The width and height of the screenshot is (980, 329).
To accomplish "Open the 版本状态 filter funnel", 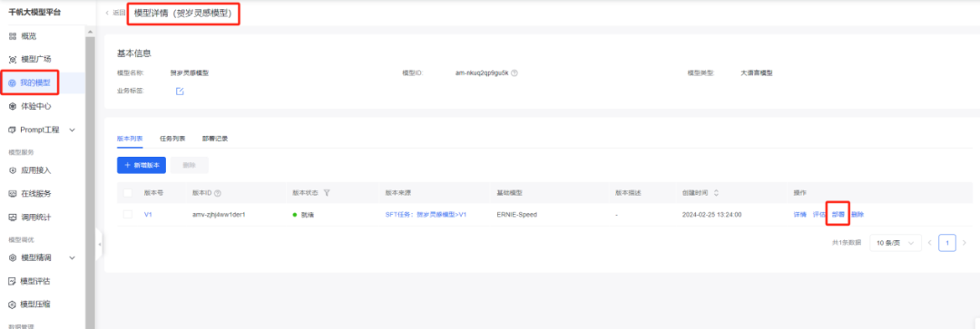I will click(x=327, y=193).
